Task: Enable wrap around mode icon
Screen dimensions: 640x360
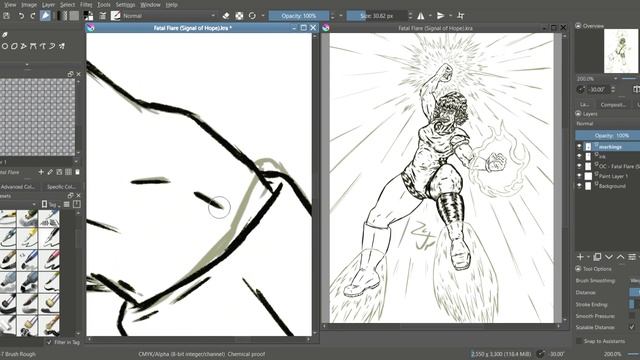Action: [461, 16]
